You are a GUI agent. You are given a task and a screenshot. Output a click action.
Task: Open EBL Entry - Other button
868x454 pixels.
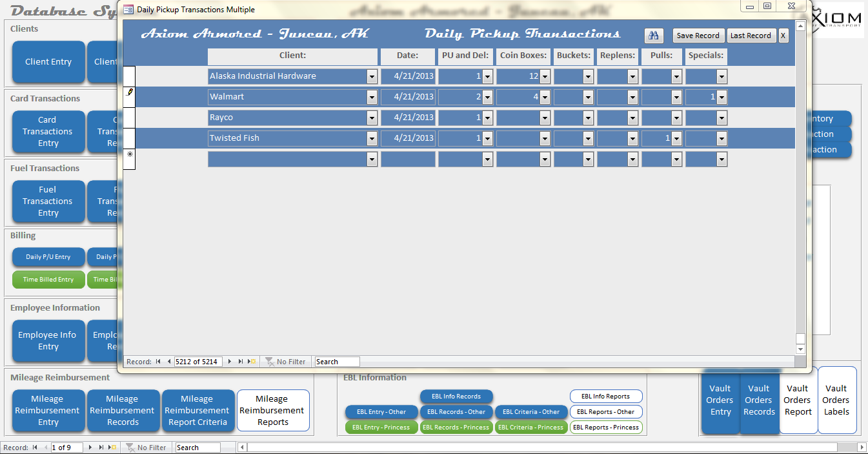click(x=381, y=412)
